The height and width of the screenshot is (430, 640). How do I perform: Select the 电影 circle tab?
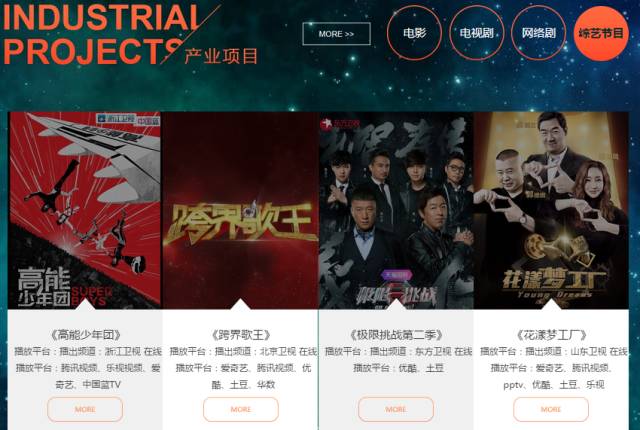[414, 33]
